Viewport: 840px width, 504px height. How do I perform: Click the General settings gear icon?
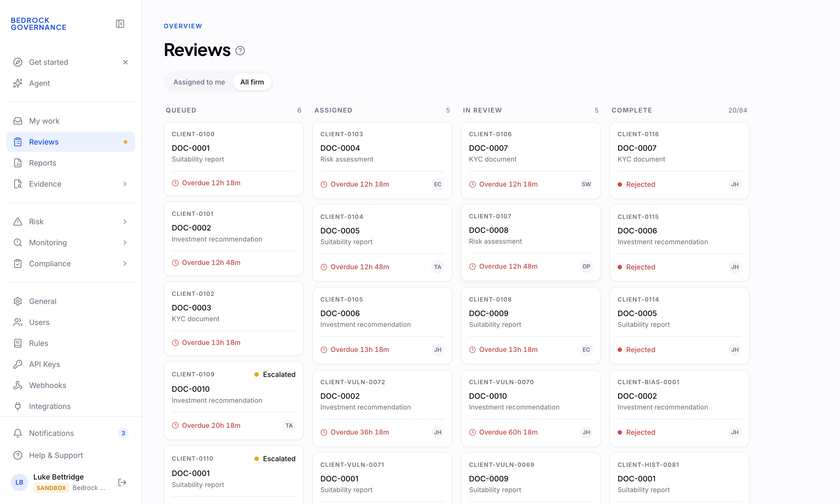pos(18,301)
